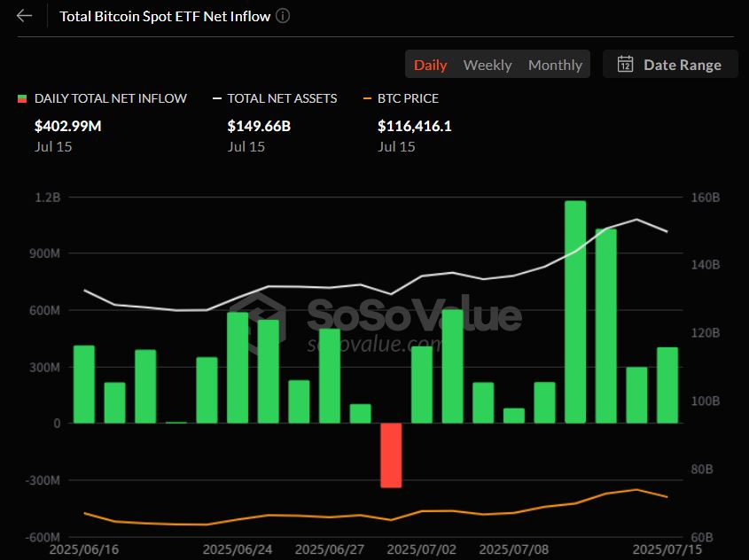Click the red-green Daily Total Net Inflow legend icon
Image resolution: width=749 pixels, height=560 pixels.
(22, 99)
